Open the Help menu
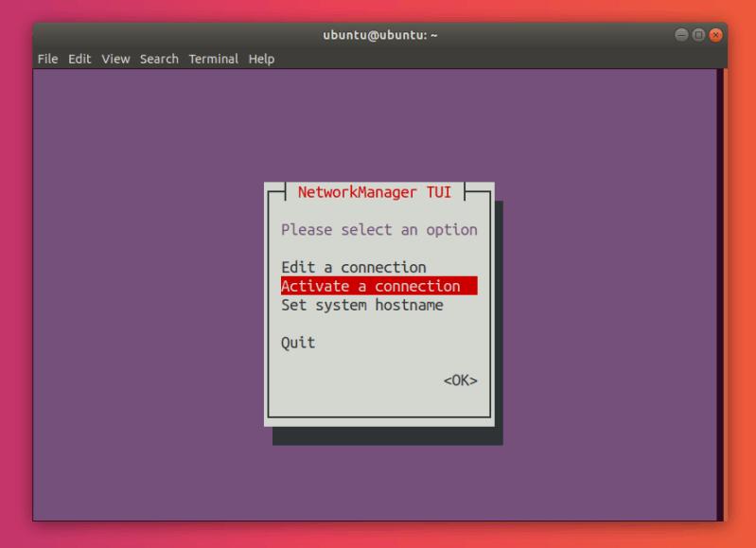Viewport: 756px width, 548px height. point(261,59)
